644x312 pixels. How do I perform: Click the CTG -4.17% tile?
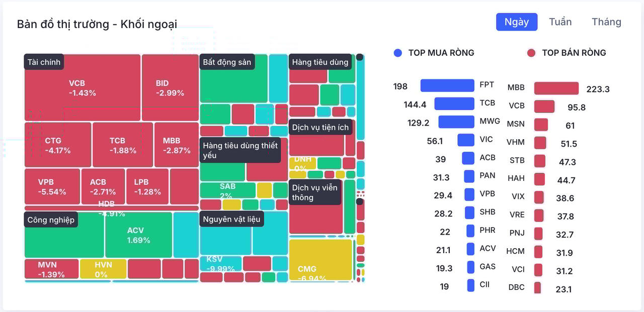[58, 145]
